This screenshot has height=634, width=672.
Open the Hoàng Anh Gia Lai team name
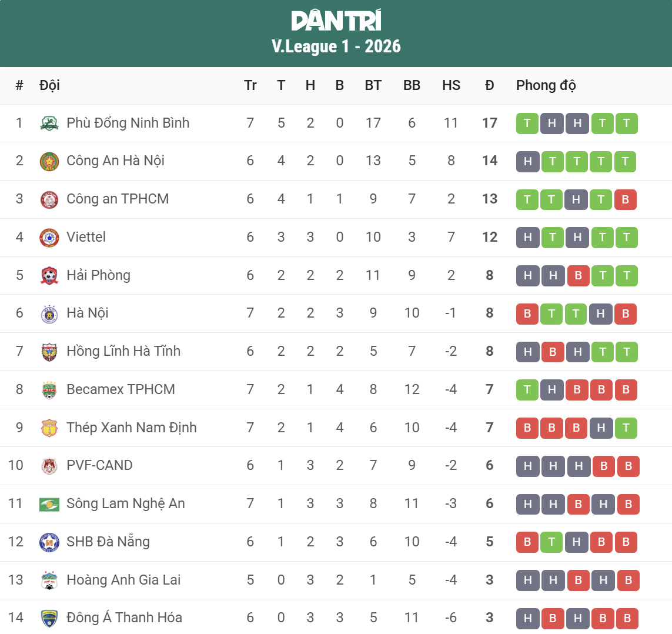(123, 580)
